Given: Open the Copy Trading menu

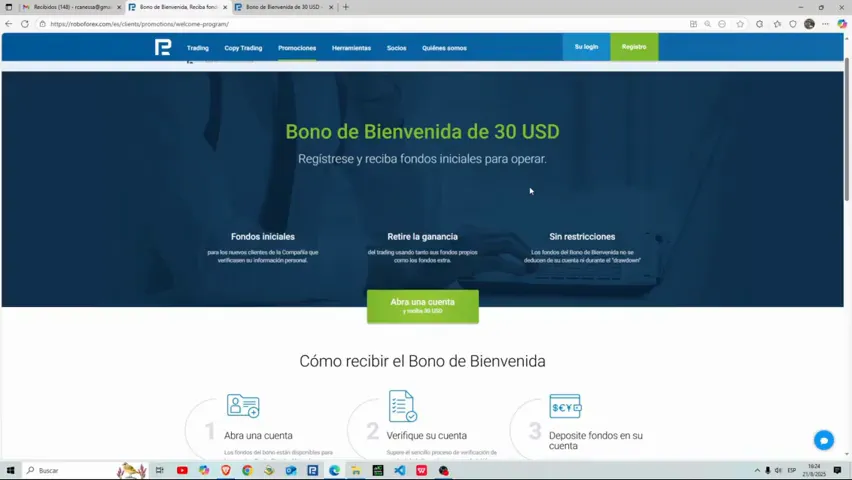Looking at the screenshot, I should click(243, 48).
